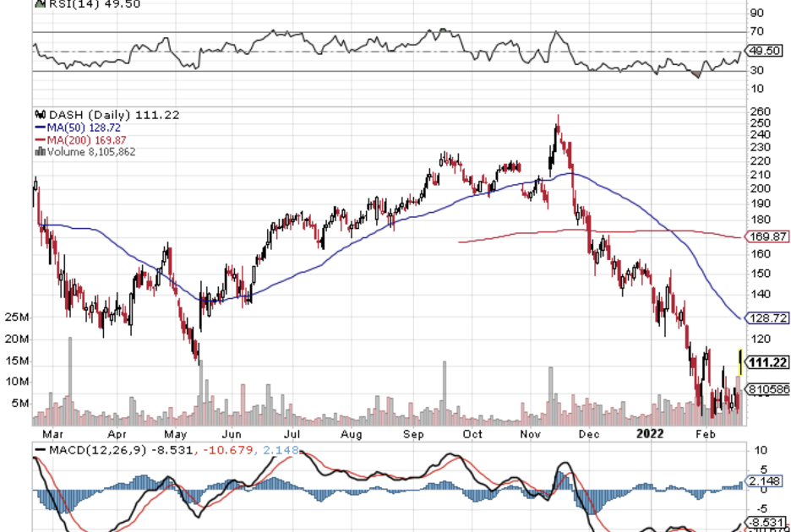Screen dimensions: 791x532
Task: Click the 5M volume axis label
Action: [19, 403]
